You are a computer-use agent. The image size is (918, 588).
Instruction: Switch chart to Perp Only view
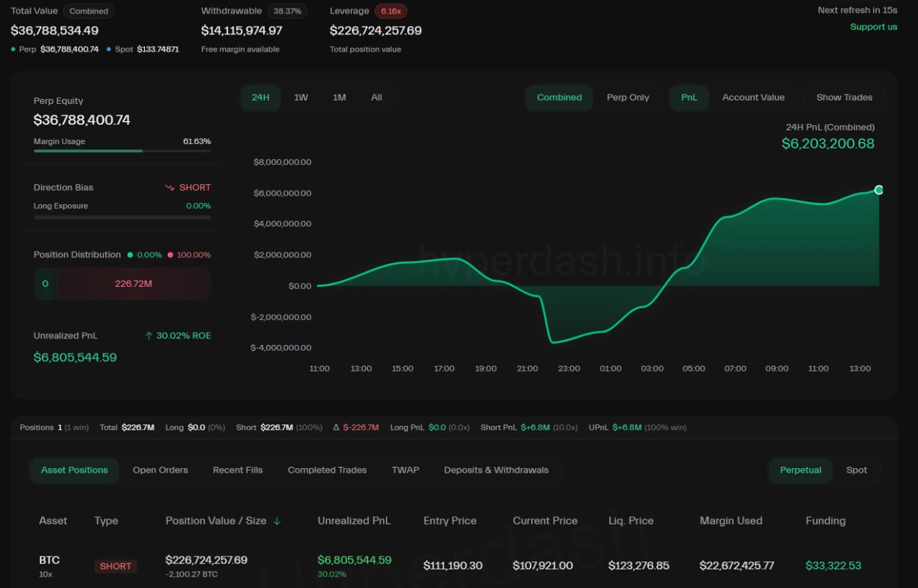tap(628, 98)
